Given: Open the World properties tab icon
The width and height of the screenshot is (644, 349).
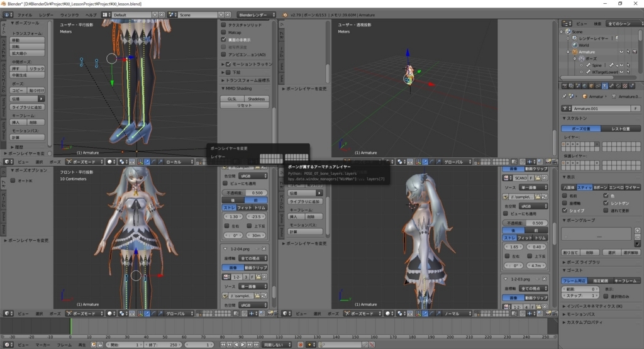Looking at the screenshot, I should [585, 86].
